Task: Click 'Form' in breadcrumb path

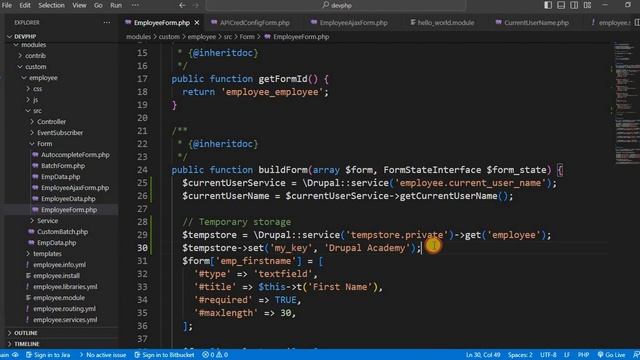Action: pos(247,37)
